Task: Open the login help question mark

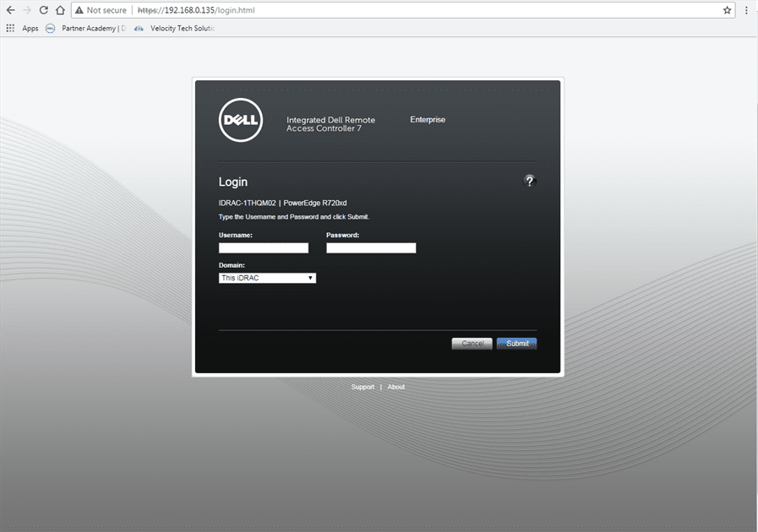Action: tap(529, 182)
